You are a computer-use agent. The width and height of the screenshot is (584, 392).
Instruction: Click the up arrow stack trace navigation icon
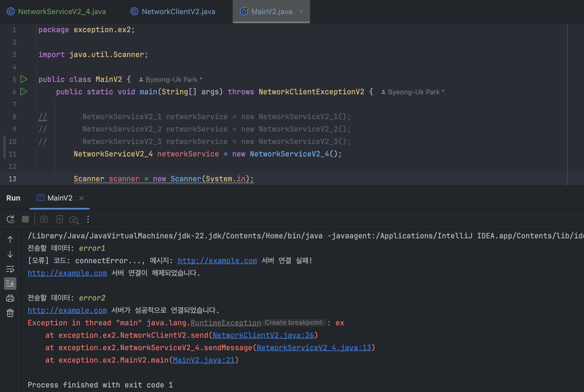click(10, 239)
